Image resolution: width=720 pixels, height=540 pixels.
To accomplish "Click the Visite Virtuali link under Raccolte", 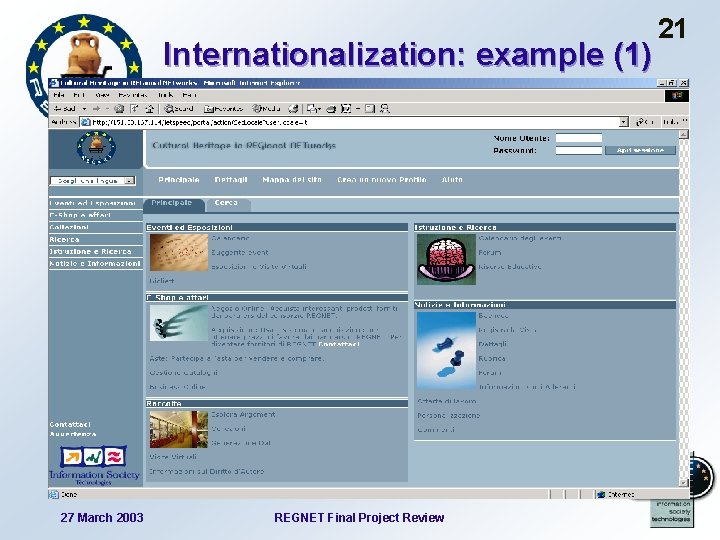I will [x=173, y=457].
